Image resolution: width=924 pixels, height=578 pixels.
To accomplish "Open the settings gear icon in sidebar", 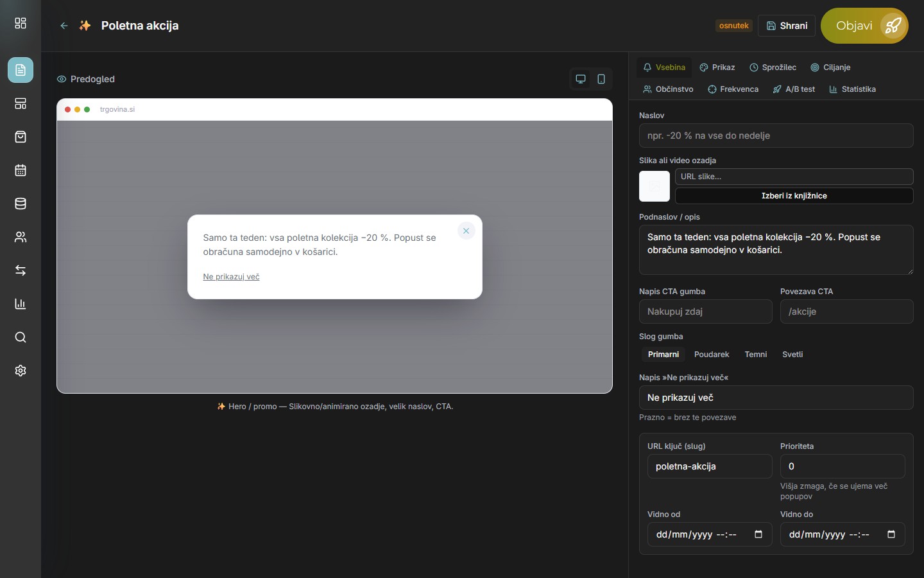I will coord(21,371).
